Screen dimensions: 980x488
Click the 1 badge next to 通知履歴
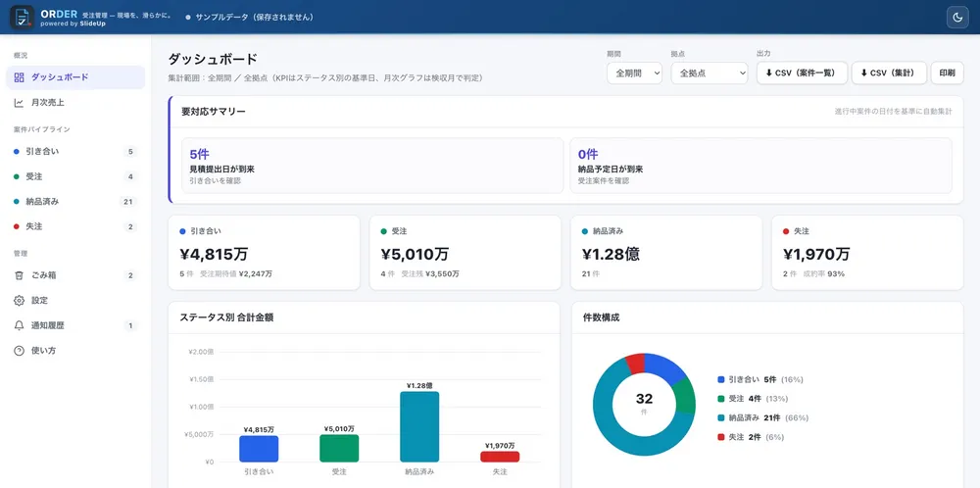coord(130,325)
